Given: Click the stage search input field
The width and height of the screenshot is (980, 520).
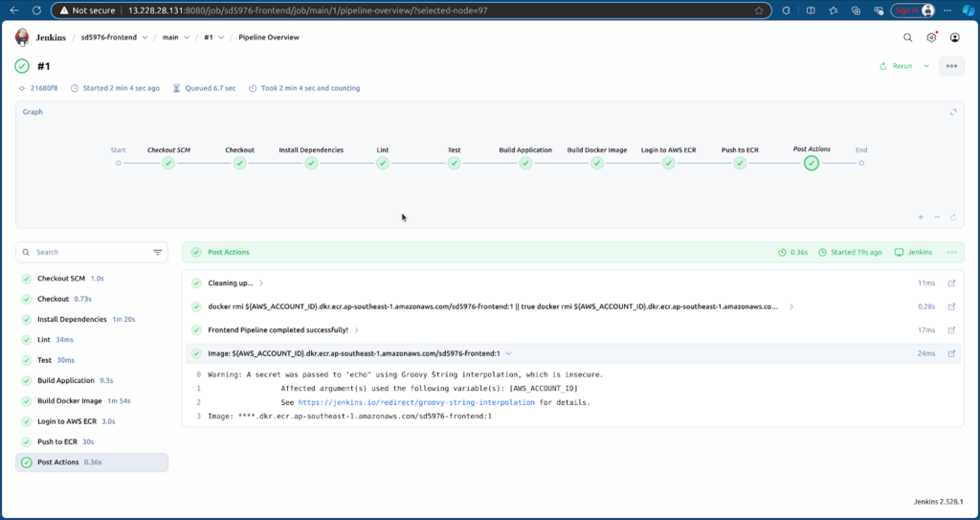Looking at the screenshot, I should coord(91,253).
